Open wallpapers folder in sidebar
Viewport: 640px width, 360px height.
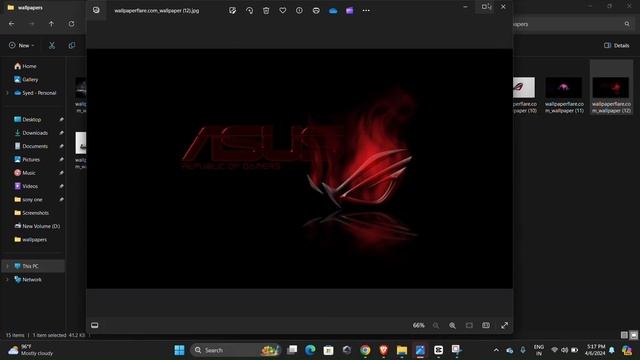click(31, 240)
